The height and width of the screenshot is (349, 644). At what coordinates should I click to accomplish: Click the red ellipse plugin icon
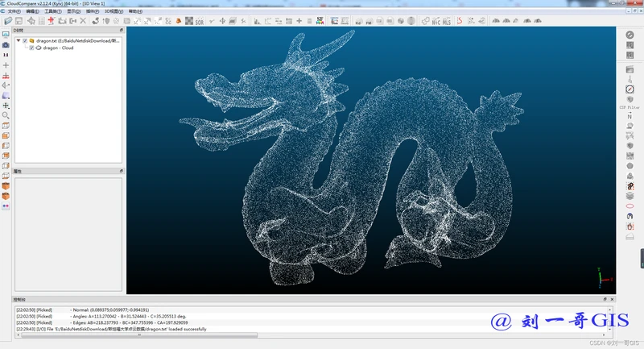[630, 206]
